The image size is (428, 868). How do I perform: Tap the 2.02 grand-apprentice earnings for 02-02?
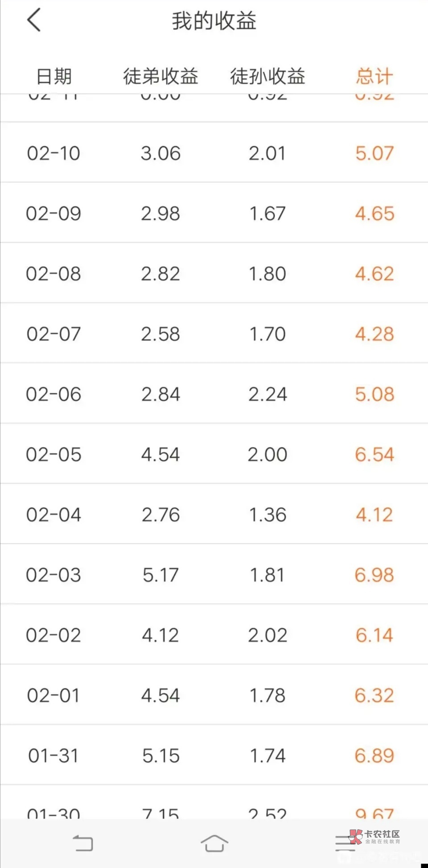(267, 635)
